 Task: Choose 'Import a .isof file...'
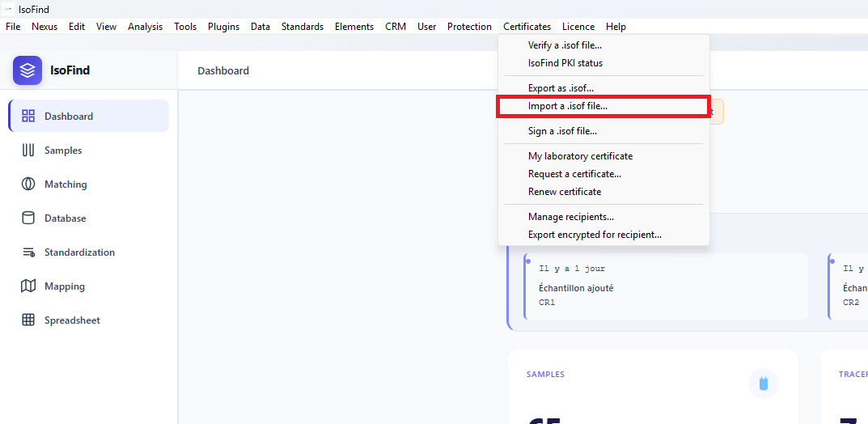(604, 106)
